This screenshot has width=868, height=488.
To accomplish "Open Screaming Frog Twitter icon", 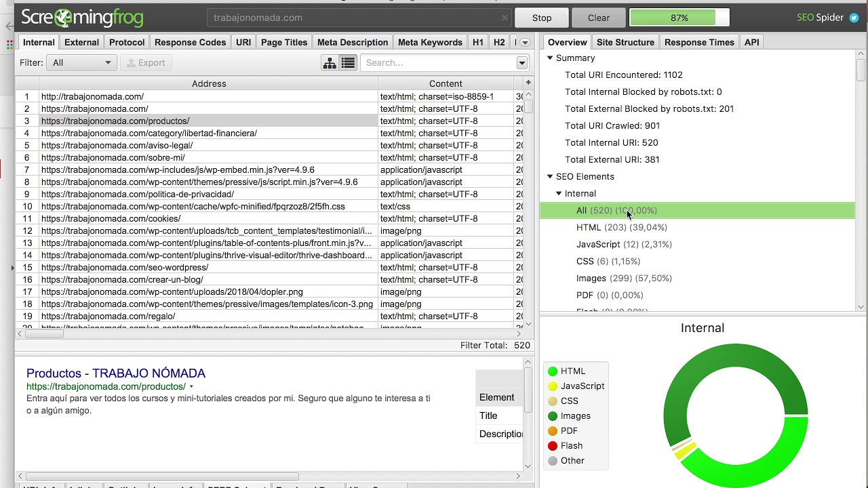I will [854, 18].
